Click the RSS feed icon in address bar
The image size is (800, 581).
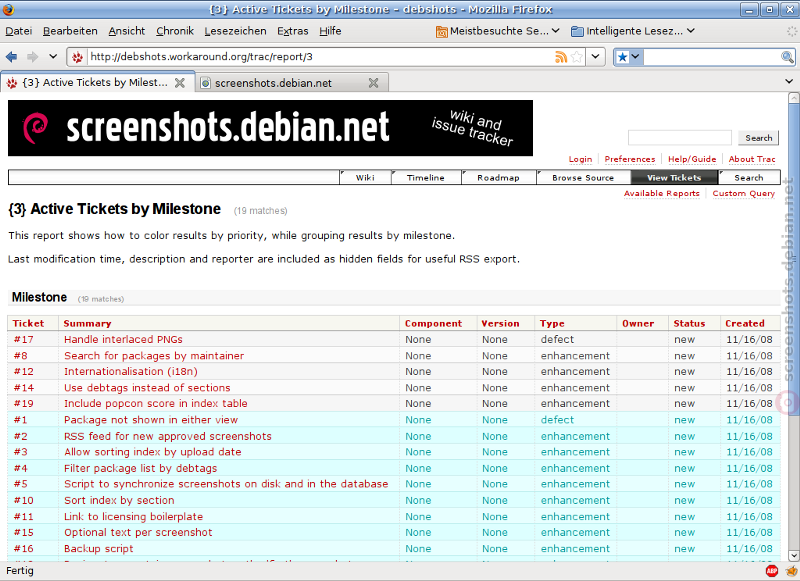pyautogui.click(x=561, y=57)
